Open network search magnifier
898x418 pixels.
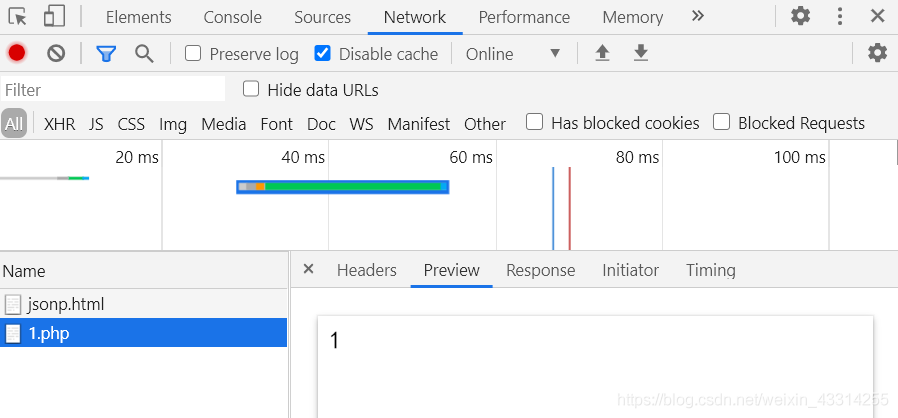click(x=144, y=53)
